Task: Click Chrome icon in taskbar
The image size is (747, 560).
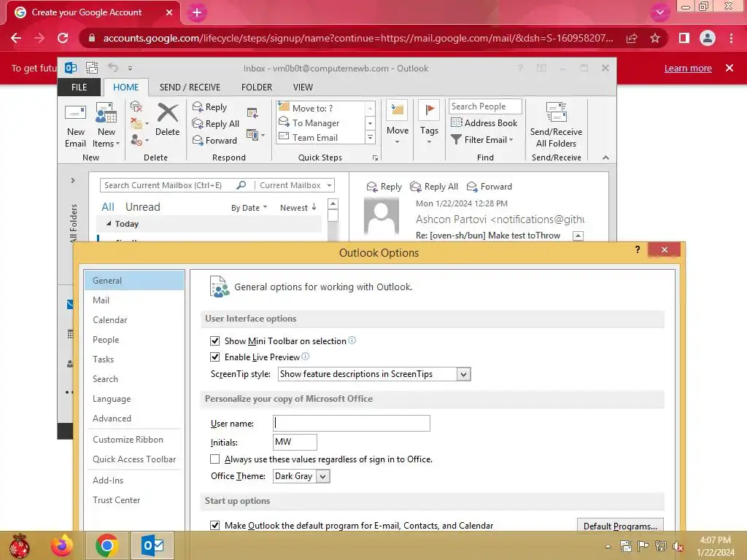Action: coord(107,545)
